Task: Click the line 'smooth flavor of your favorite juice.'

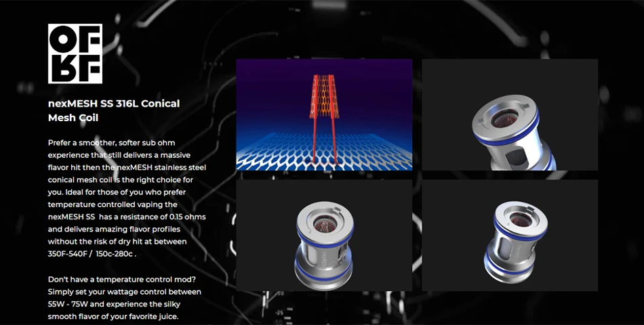Action: [x=113, y=317]
